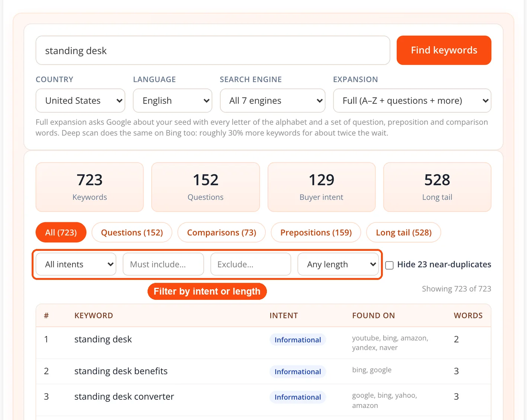Click the WORDS column header
The width and height of the screenshot is (527, 420).
pyautogui.click(x=468, y=316)
